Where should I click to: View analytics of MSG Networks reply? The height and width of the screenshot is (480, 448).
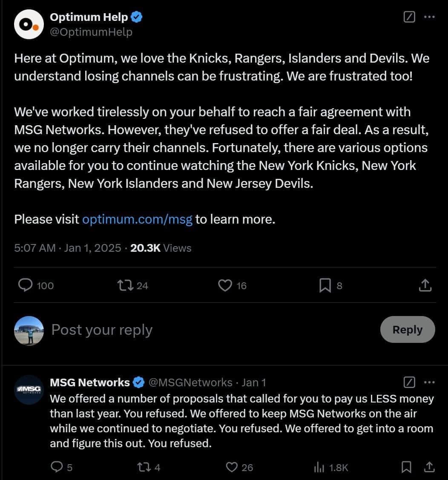319,467
